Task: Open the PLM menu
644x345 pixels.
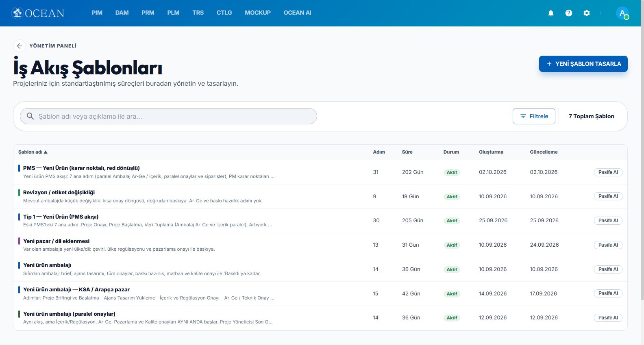Action: 173,13
